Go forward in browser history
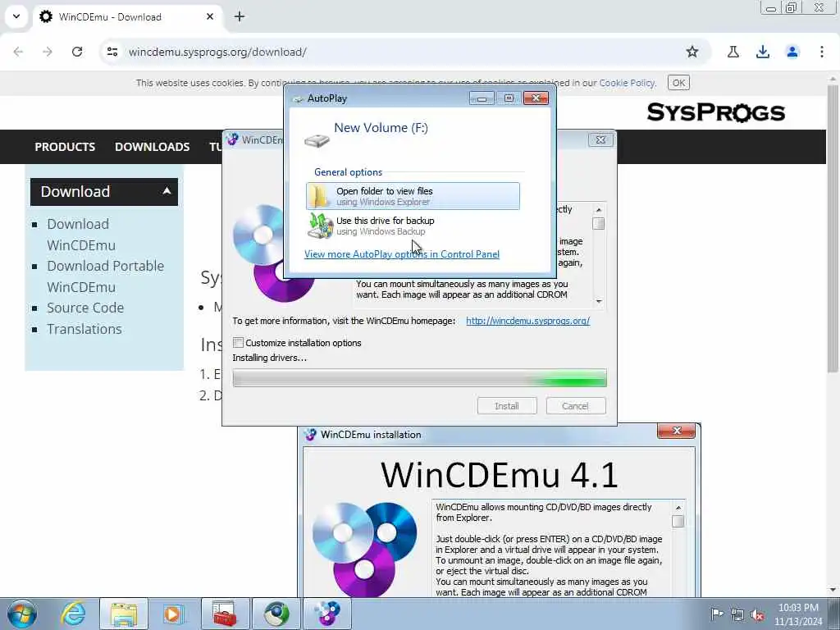840x630 pixels. click(x=48, y=52)
